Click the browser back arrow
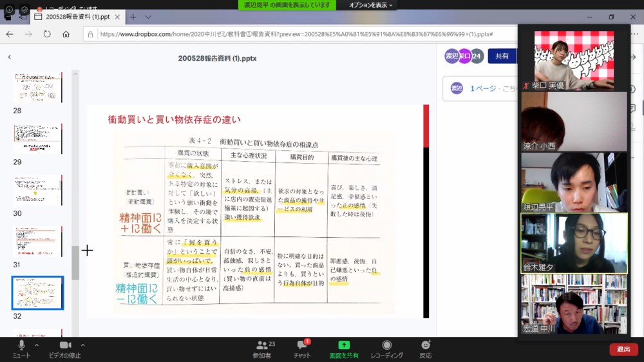The width and height of the screenshot is (644, 362). (10, 34)
